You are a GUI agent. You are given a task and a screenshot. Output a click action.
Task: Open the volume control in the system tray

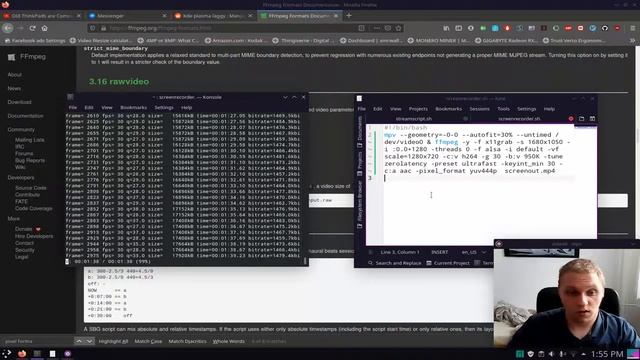point(551,354)
